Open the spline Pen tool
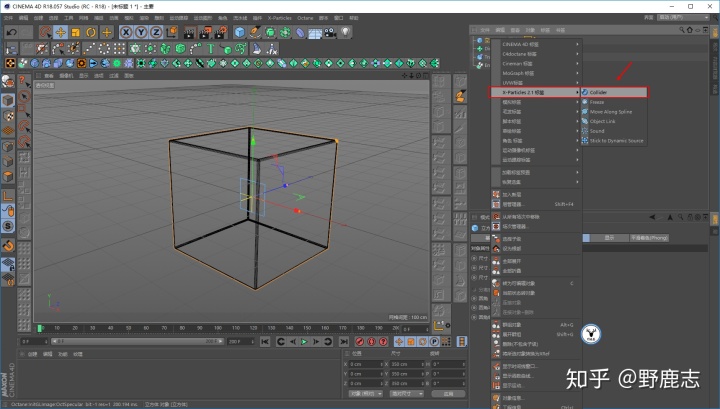720x409 pixels. [255, 32]
